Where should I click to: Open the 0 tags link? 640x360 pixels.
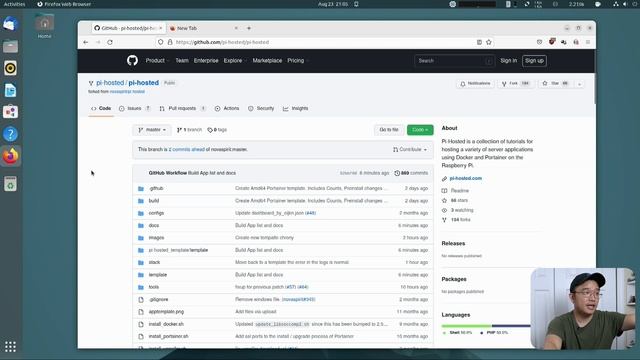pos(217,130)
